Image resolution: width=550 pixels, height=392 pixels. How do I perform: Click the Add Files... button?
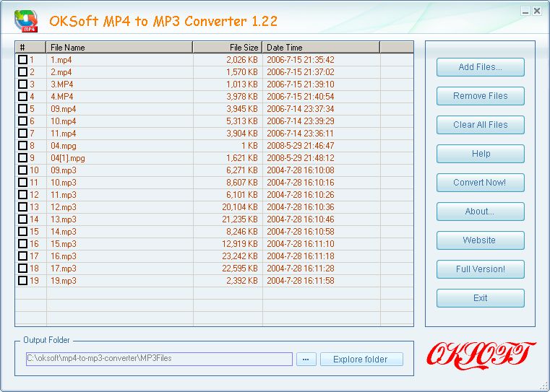480,67
